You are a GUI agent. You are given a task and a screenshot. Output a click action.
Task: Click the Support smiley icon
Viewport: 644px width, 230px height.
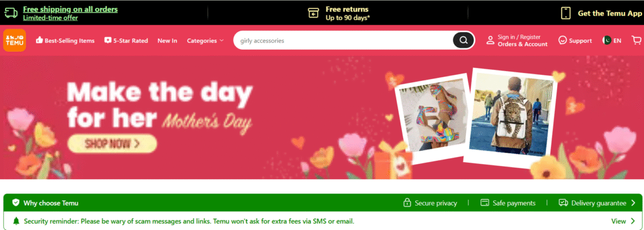[563, 40]
